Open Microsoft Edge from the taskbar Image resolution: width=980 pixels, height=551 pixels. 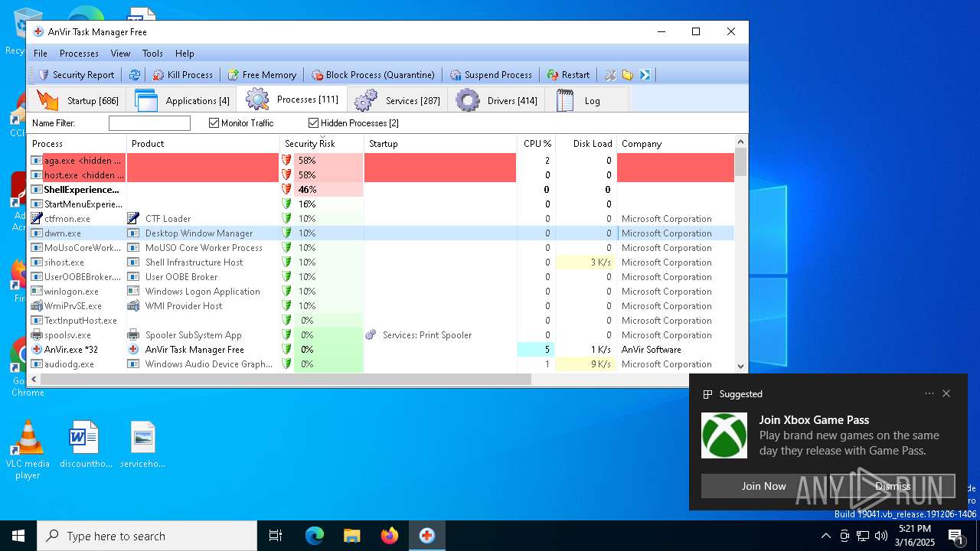click(315, 536)
